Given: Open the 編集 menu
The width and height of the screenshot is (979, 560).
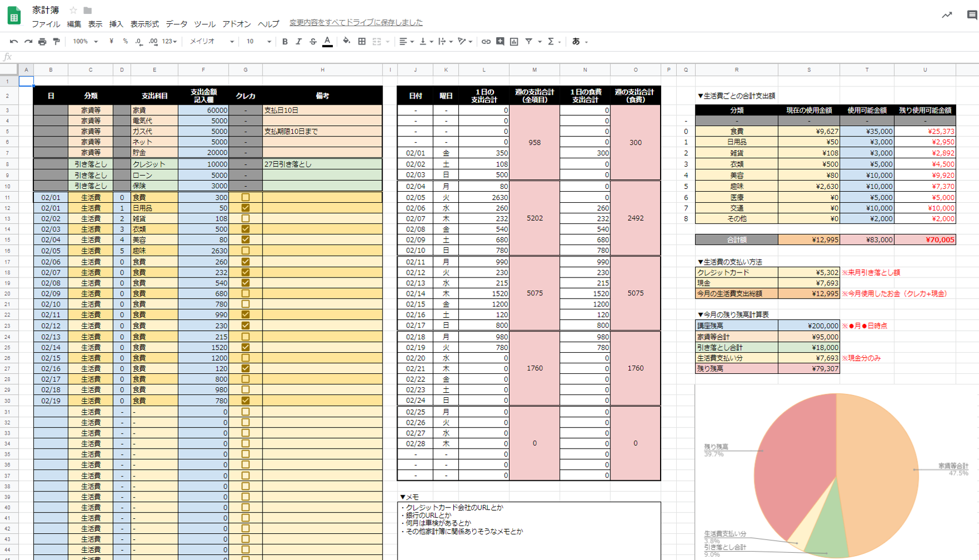Looking at the screenshot, I should click(x=74, y=24).
